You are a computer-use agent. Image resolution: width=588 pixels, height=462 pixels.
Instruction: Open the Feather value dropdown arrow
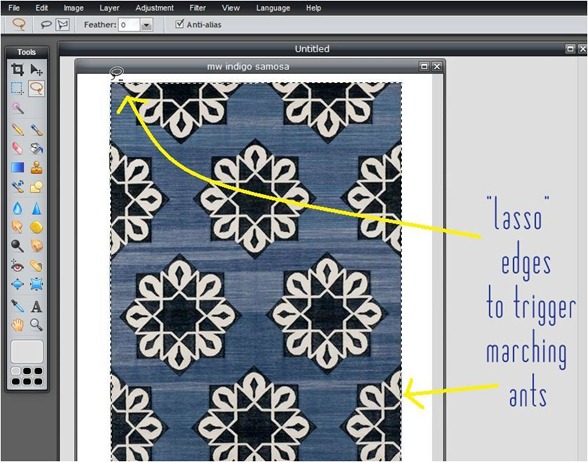tap(146, 25)
